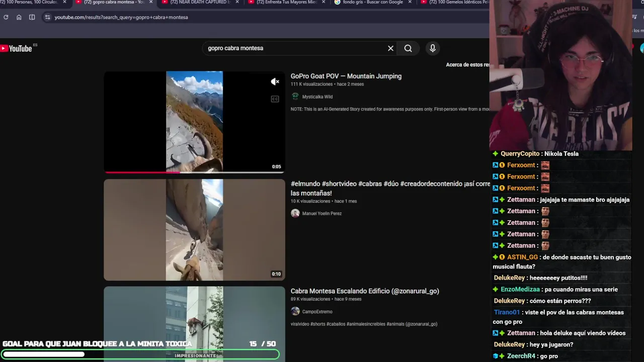Click Manuel Yoelin Perez channel avatar
Screen dimensions: 644x362
[x=295, y=213]
